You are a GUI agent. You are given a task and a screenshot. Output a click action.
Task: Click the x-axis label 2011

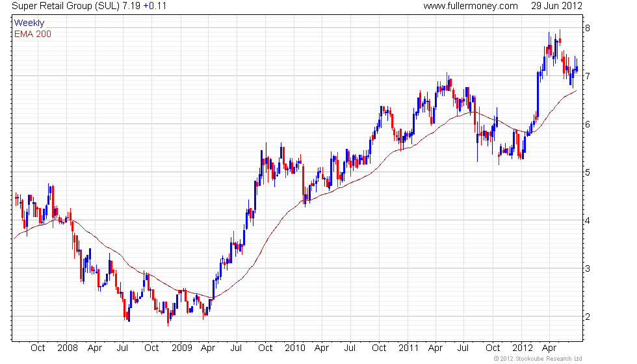[408, 348]
